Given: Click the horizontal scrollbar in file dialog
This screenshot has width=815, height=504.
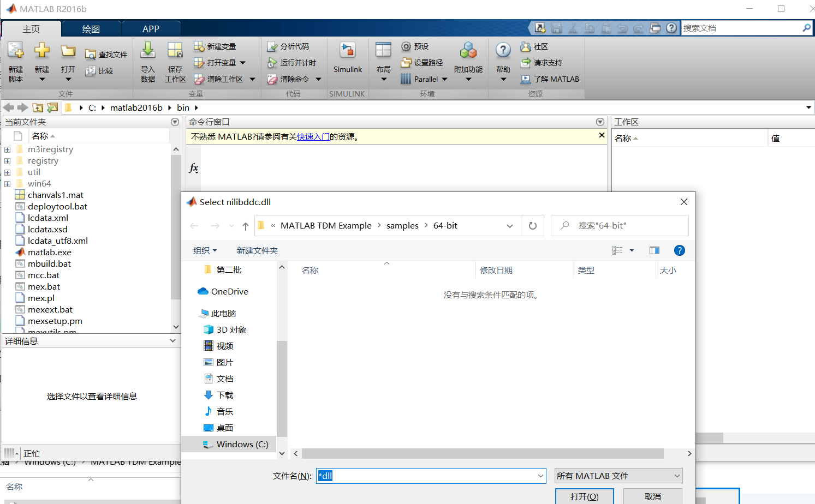Looking at the screenshot, I should click(x=483, y=454).
